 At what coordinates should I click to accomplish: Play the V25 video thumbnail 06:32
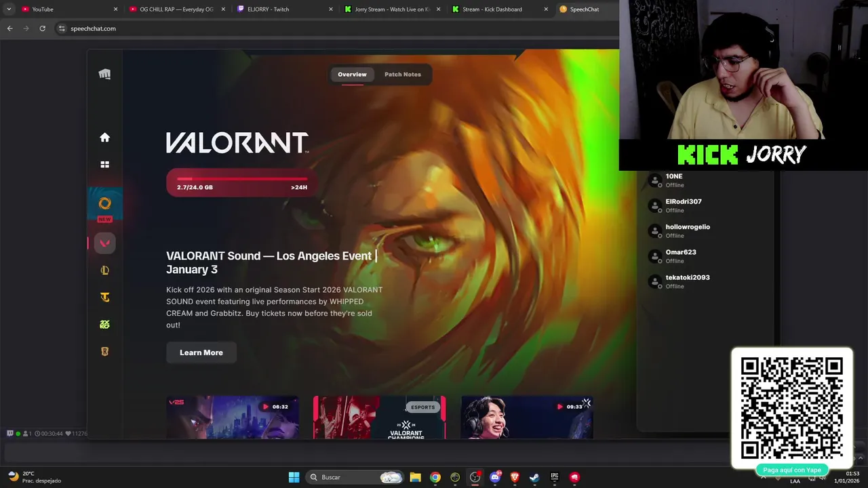232,418
